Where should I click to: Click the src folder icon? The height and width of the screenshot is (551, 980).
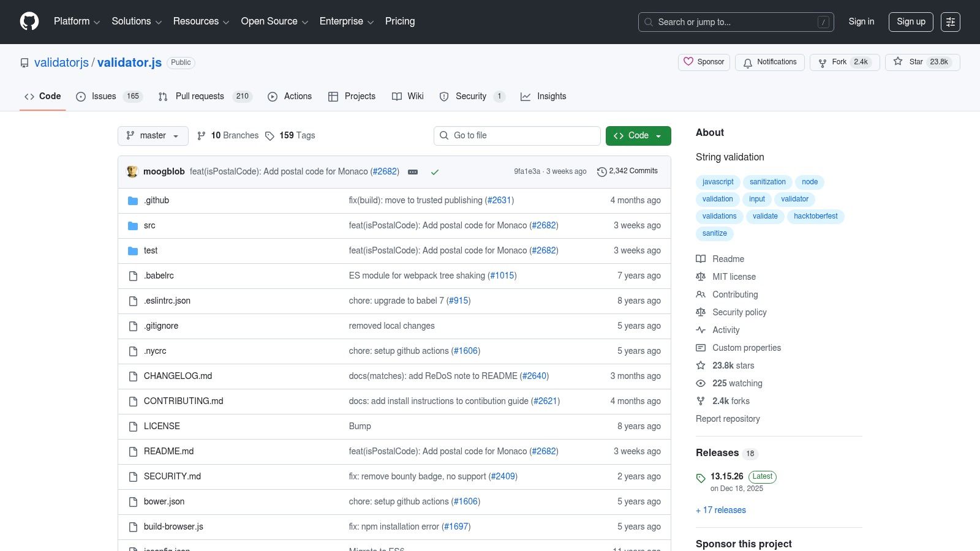point(133,225)
